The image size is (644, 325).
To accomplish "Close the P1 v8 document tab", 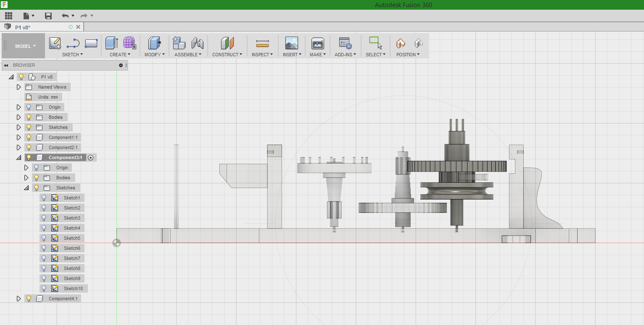I will (78, 27).
